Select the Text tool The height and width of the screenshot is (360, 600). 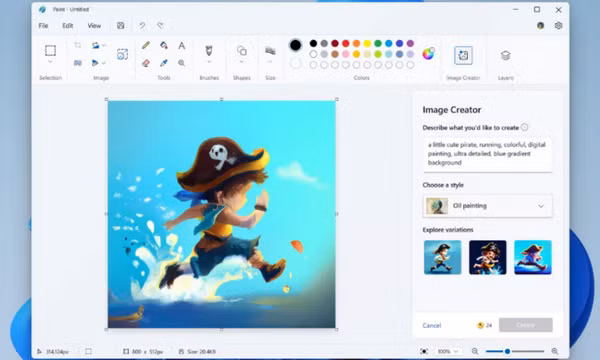[181, 46]
